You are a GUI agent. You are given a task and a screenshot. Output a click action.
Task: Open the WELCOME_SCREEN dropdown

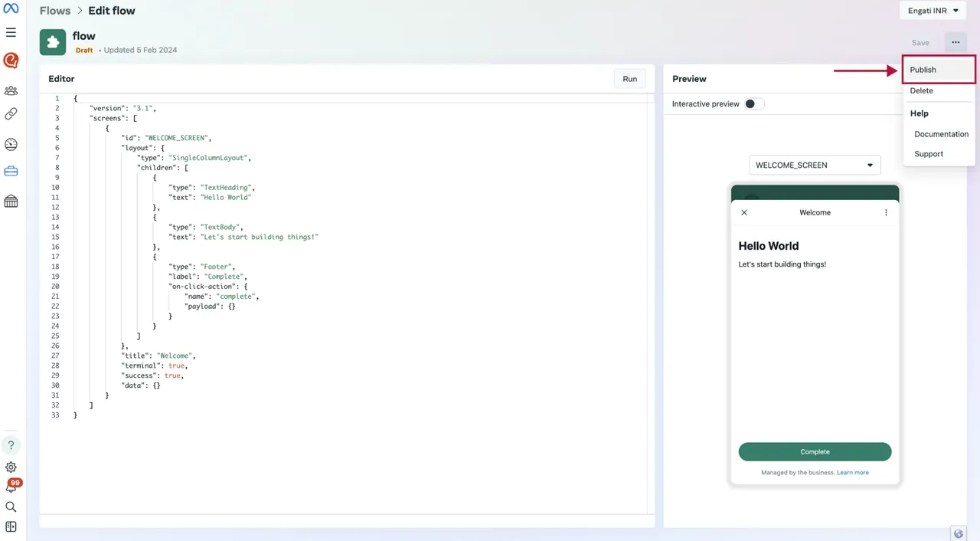click(815, 165)
